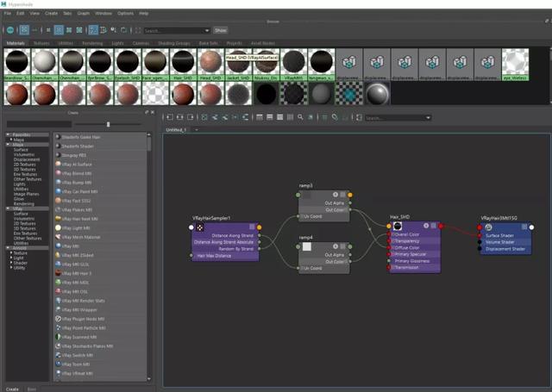The width and height of the screenshot is (552, 392).
Task: Toggle solo button on ramp4 node
Action: 336,246
